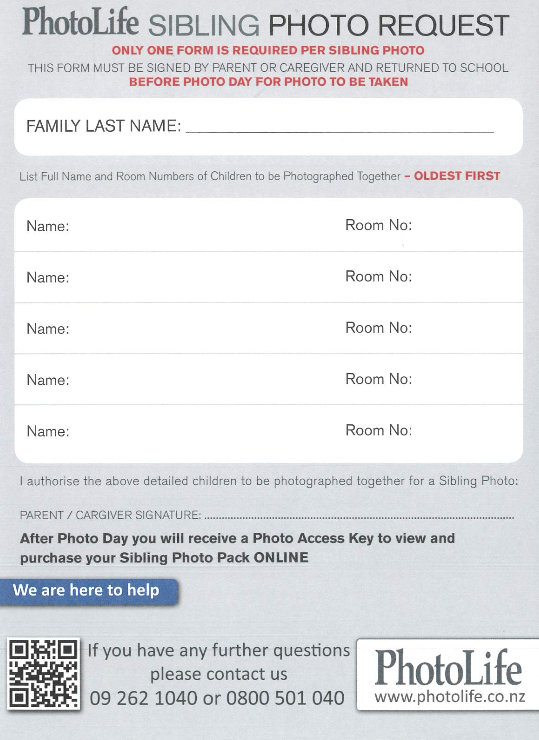Image resolution: width=539 pixels, height=740 pixels.
Task: Click the last Room No field
Action: tap(465, 430)
